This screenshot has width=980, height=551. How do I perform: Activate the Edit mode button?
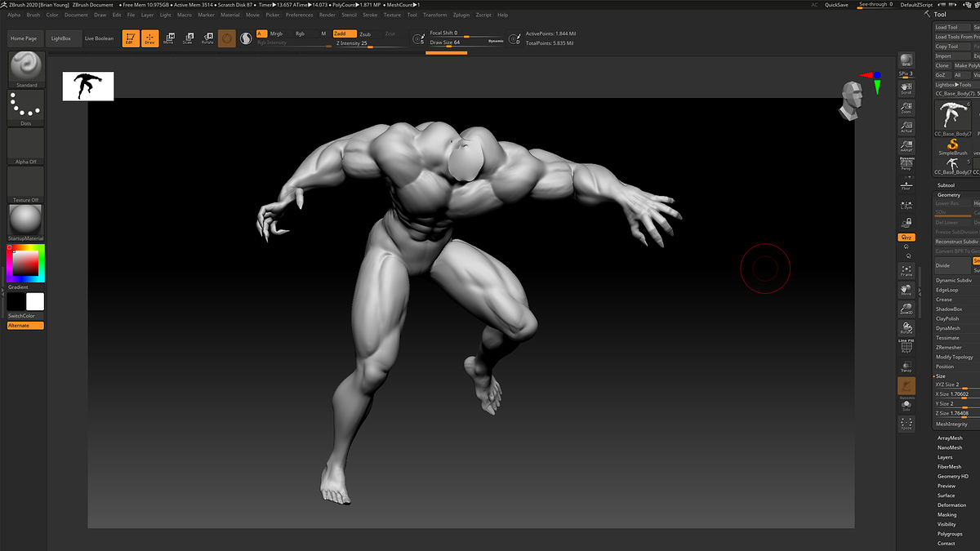click(x=131, y=38)
